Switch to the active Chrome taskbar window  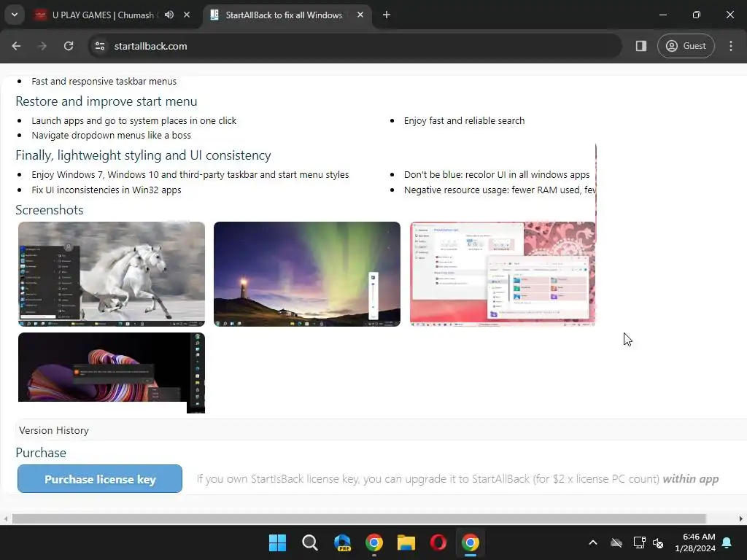pos(471,542)
